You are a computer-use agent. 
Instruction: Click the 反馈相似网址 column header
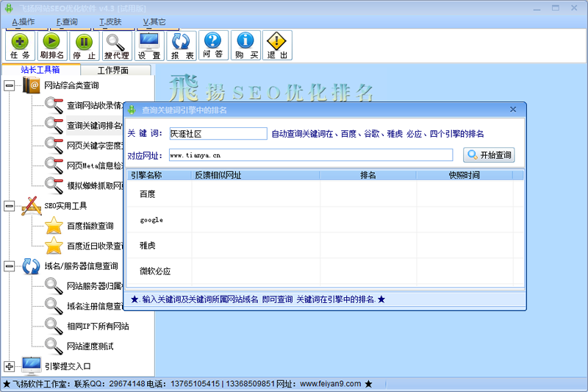[256, 175]
